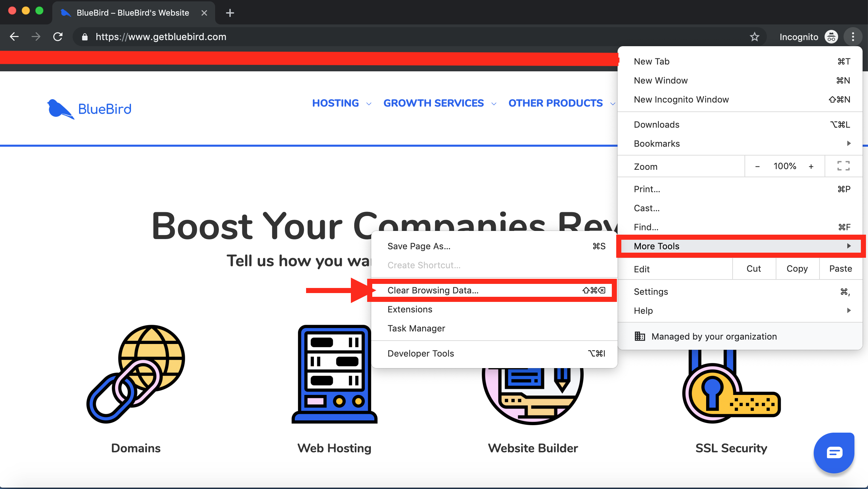Increase zoom with the plus button
The image size is (868, 489).
tap(811, 166)
